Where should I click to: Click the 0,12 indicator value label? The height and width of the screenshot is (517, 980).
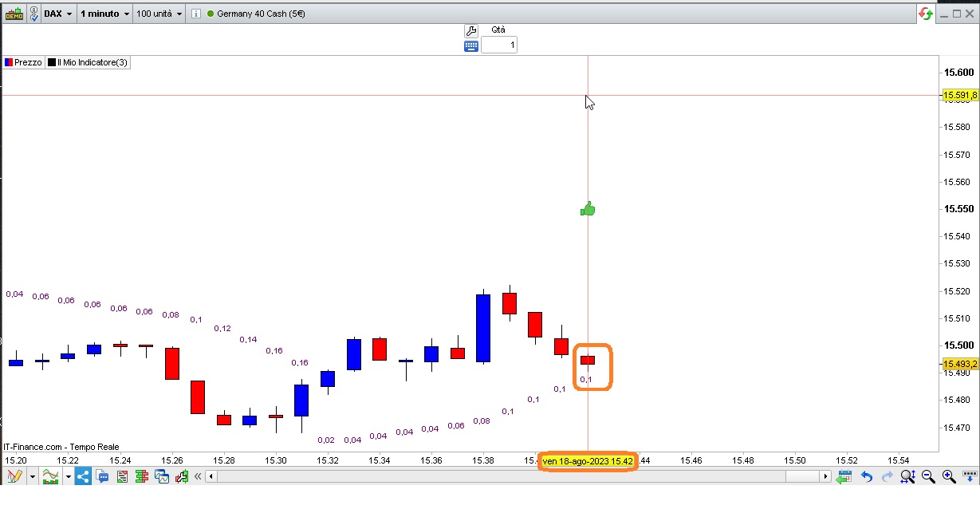click(x=222, y=328)
